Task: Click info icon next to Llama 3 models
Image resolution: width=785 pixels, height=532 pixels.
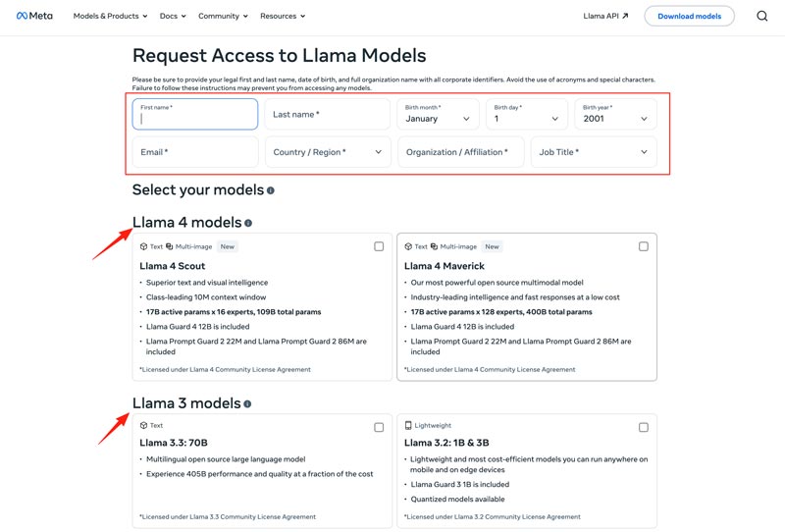Action: (247, 404)
